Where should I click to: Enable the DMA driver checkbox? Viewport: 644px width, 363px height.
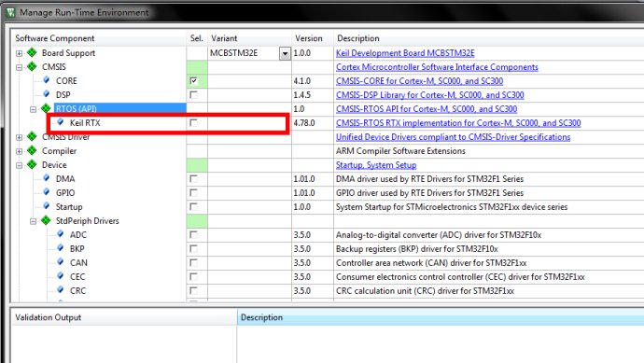(x=193, y=178)
